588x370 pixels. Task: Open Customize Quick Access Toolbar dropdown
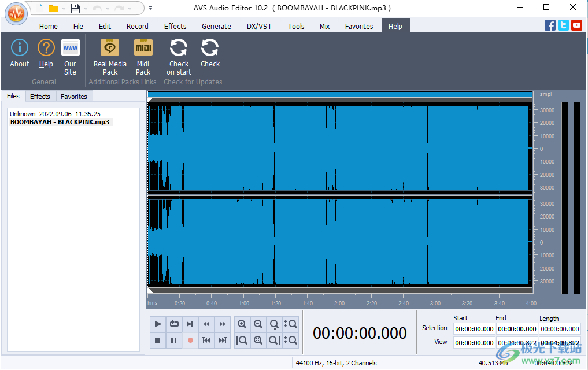(150, 8)
